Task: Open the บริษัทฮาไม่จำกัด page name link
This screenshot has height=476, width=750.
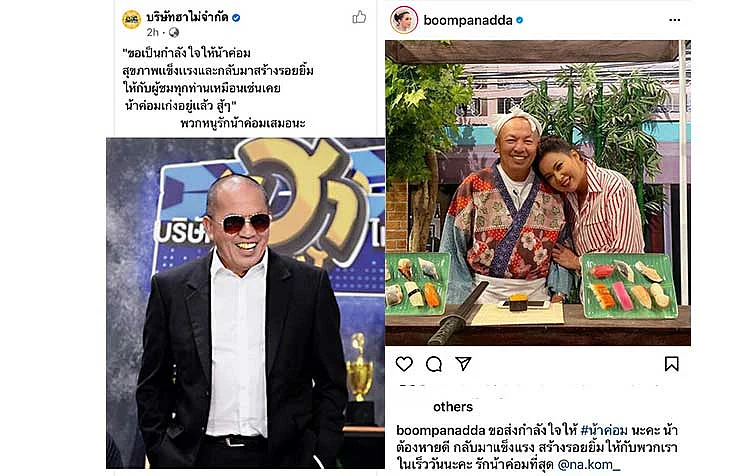Action: (x=187, y=18)
